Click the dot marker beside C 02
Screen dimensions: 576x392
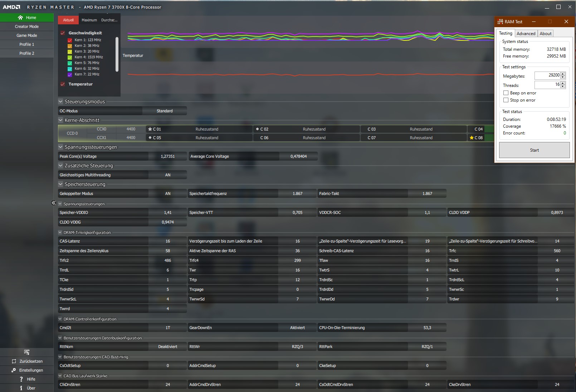(257, 129)
